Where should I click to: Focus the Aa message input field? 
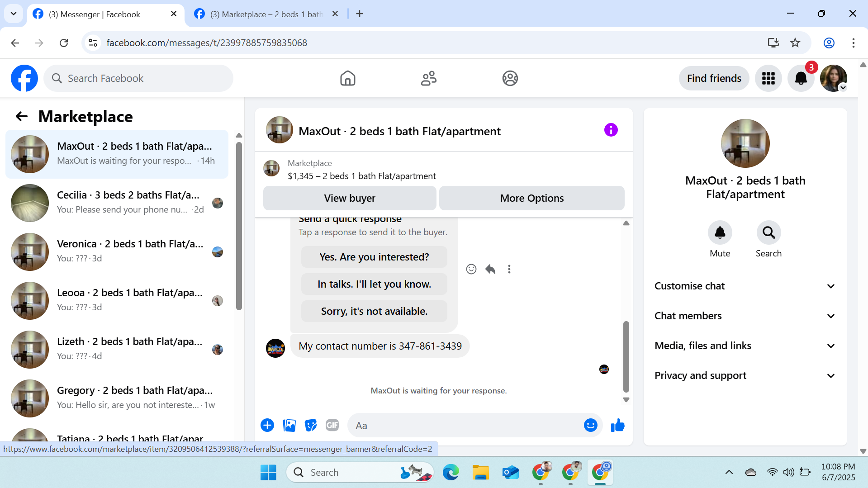point(466,425)
